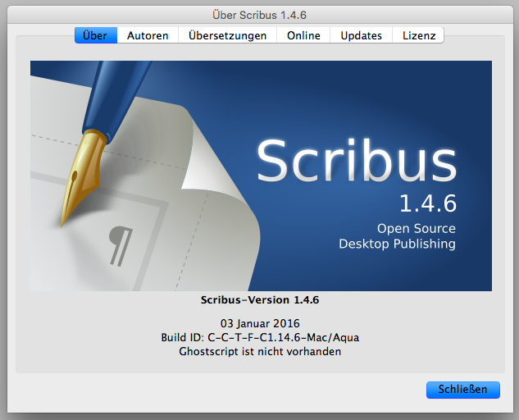Click the Über Scribus 1.4.6 title bar

[260, 15]
